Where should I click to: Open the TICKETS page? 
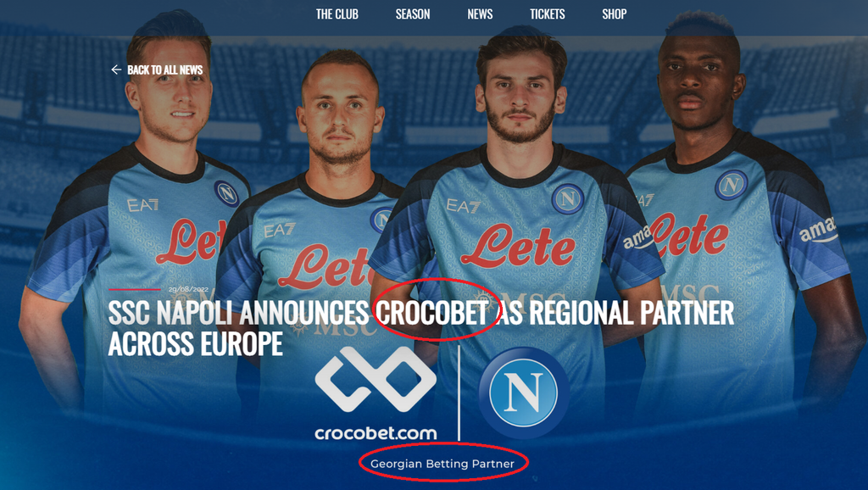547,14
